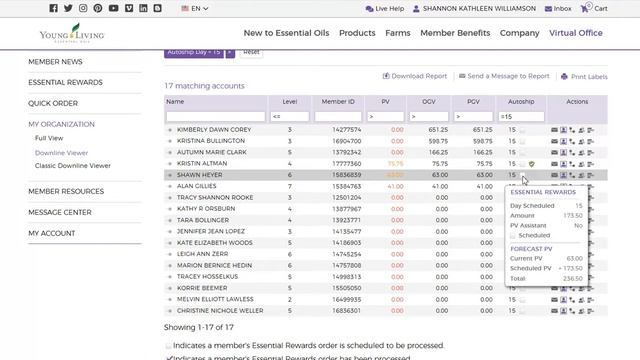Image resolution: width=640 pixels, height=360 pixels.
Task: Open New to Essential Oils menu
Action: [x=286, y=33]
